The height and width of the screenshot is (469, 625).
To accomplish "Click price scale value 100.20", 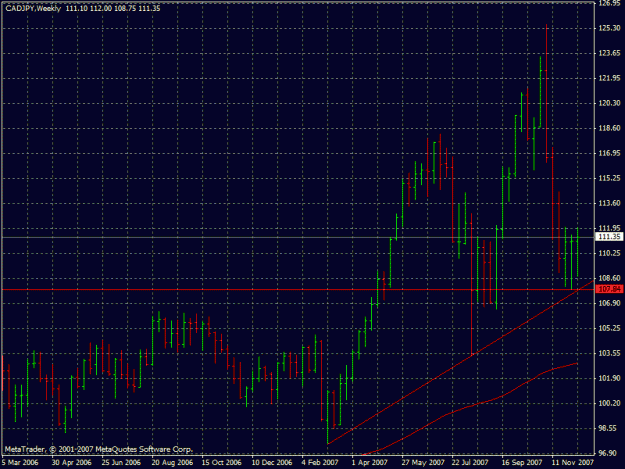I will click(610, 403).
